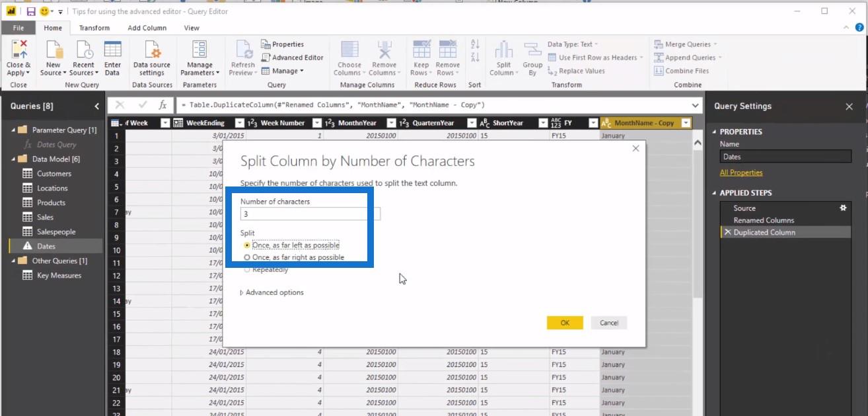Switch to the View tab

pyautogui.click(x=192, y=28)
